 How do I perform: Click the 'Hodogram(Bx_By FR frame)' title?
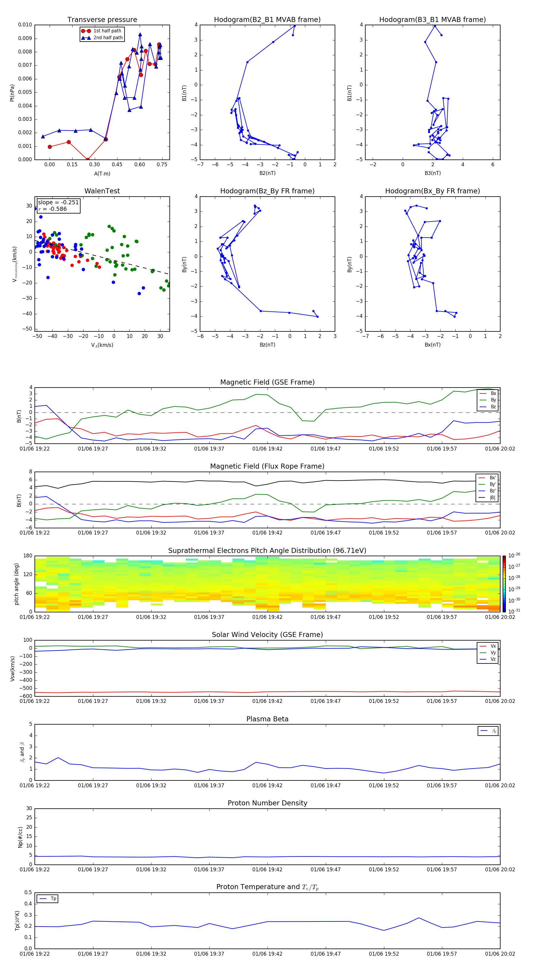pyautogui.click(x=432, y=191)
